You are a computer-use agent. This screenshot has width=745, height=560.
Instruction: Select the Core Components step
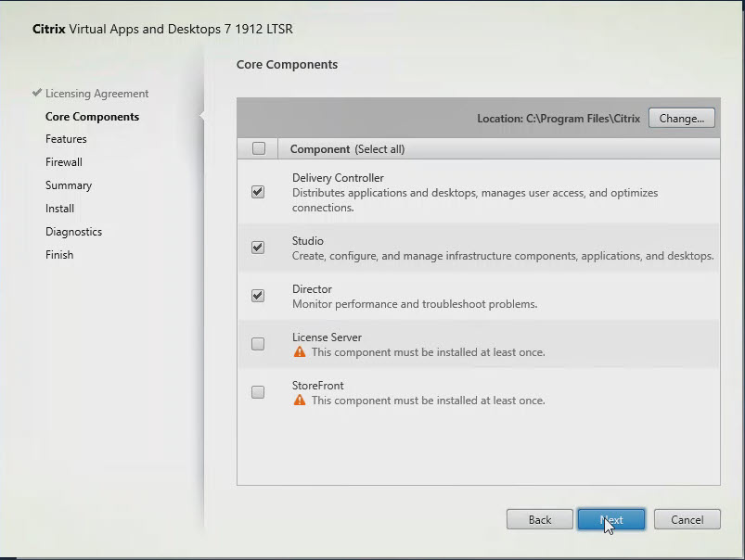(92, 117)
